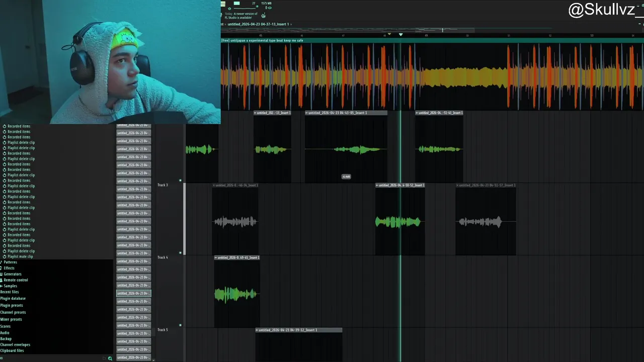Select the highlighted untitled clip in picker panel

[133, 293]
